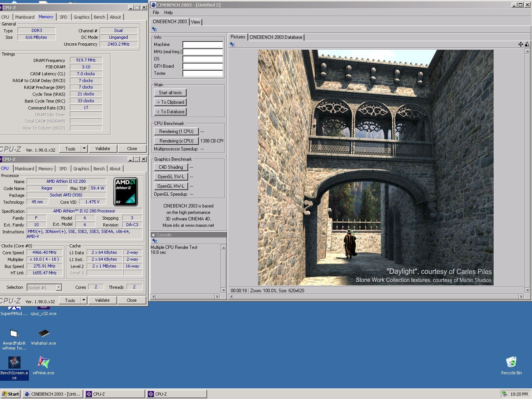Screen dimensions: 532x399
Task: Click the To Database button
Action: [x=170, y=112]
